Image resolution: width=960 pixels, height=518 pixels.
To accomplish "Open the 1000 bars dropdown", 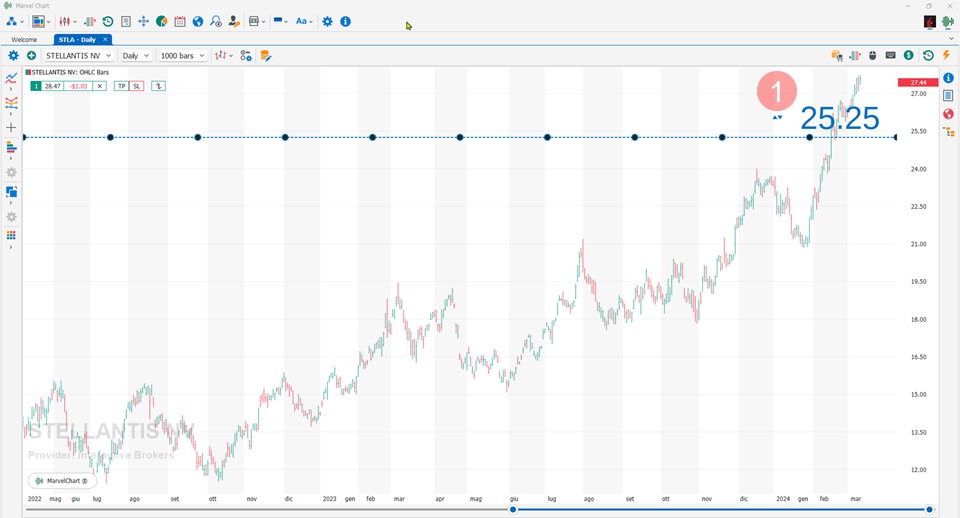I will 183,56.
